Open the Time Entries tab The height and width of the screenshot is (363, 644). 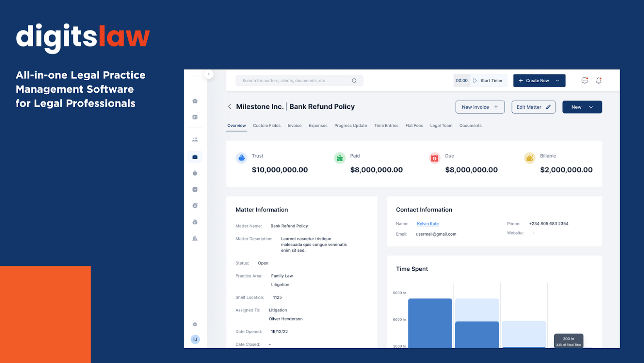click(386, 126)
